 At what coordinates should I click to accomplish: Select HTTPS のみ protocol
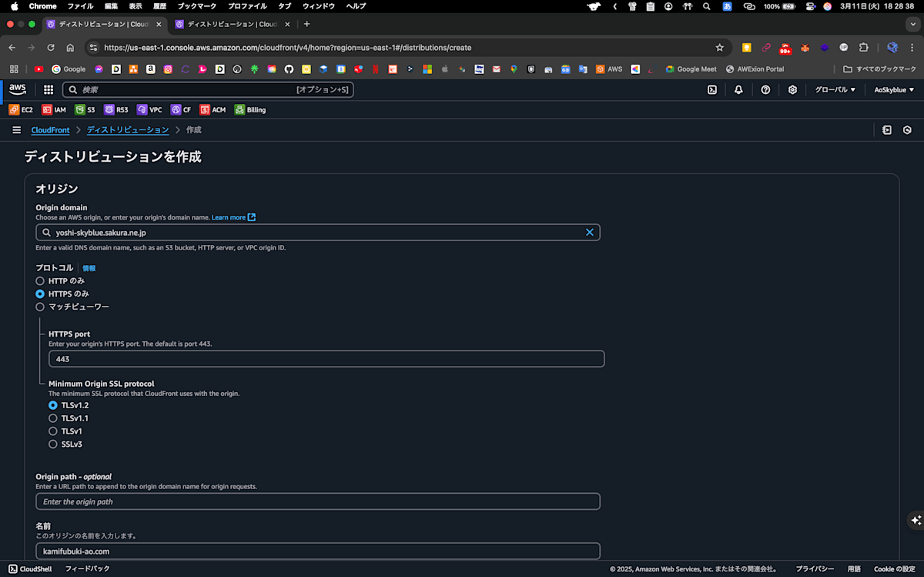click(40, 294)
